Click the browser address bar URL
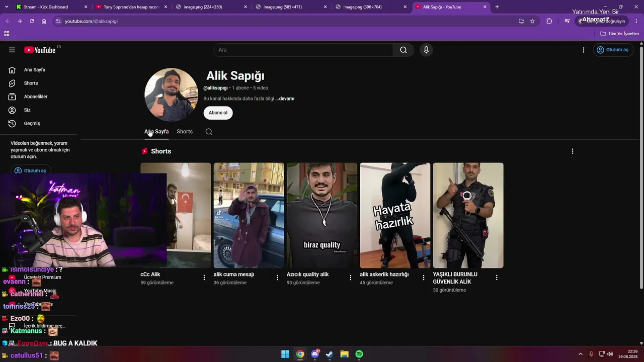The height and width of the screenshot is (362, 644). click(x=91, y=21)
